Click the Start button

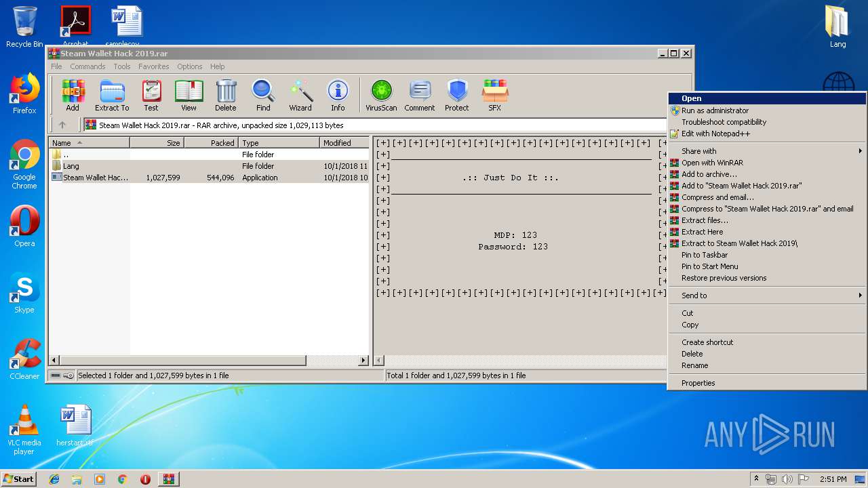19,479
